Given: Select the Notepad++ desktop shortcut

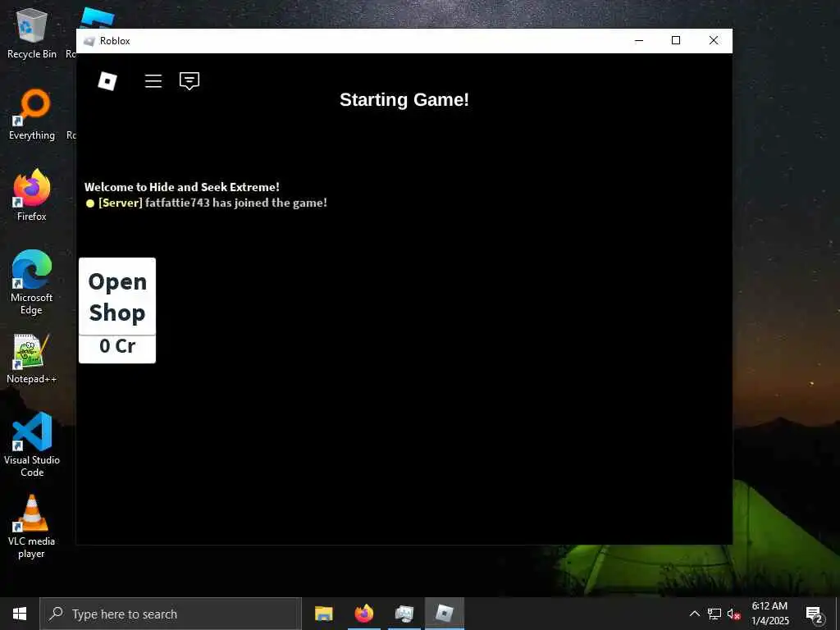Looking at the screenshot, I should (x=32, y=358).
